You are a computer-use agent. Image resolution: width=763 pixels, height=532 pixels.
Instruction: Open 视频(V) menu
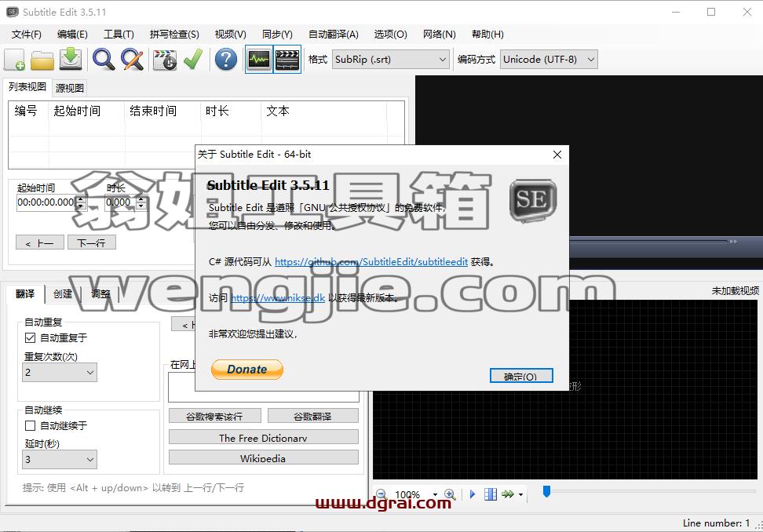230,35
